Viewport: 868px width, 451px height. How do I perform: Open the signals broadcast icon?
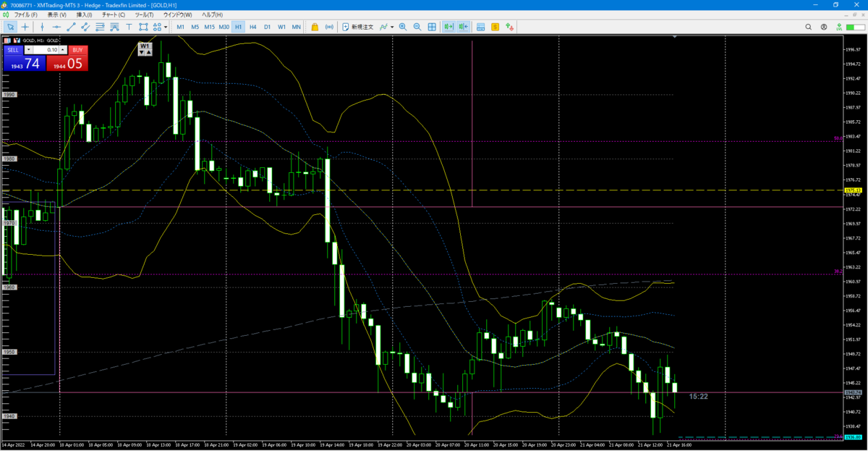(330, 27)
